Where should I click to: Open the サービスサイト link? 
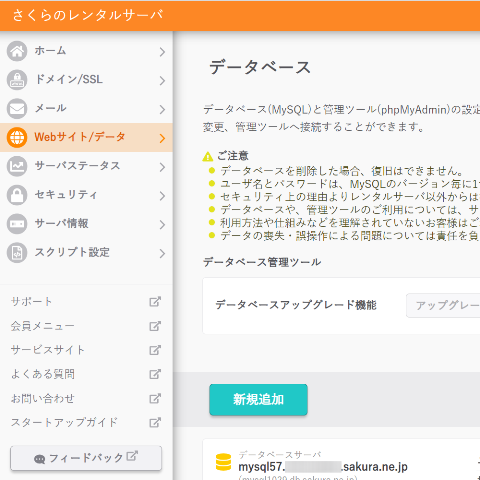[48, 350]
